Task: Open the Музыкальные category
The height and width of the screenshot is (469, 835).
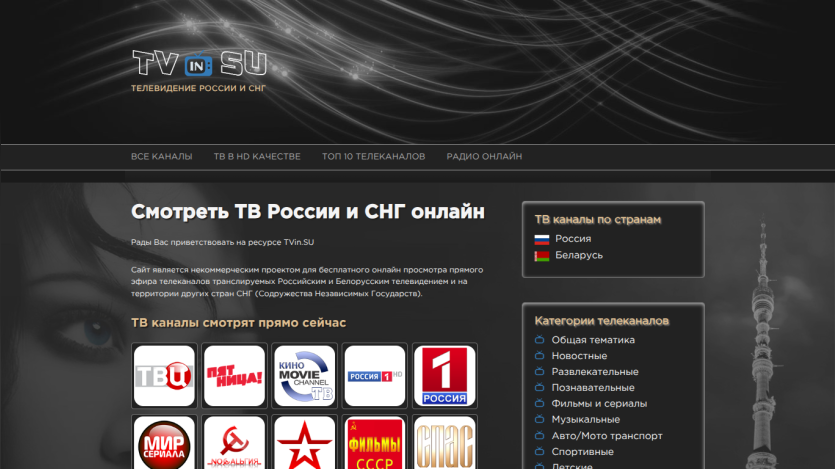Action: [x=586, y=419]
